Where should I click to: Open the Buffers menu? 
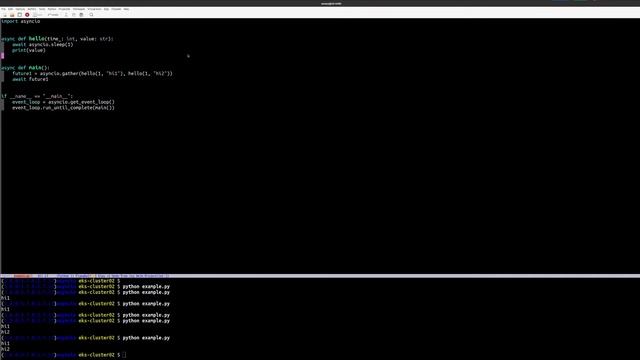[32, 9]
